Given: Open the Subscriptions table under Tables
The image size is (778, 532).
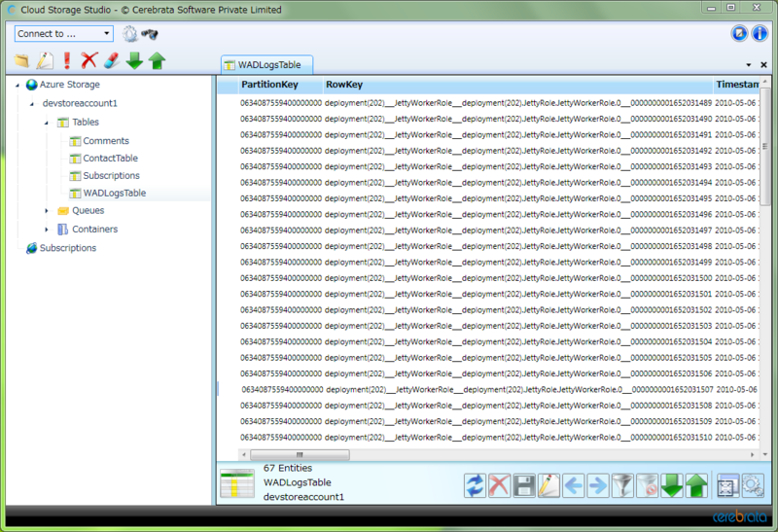Looking at the screenshot, I should [x=111, y=176].
